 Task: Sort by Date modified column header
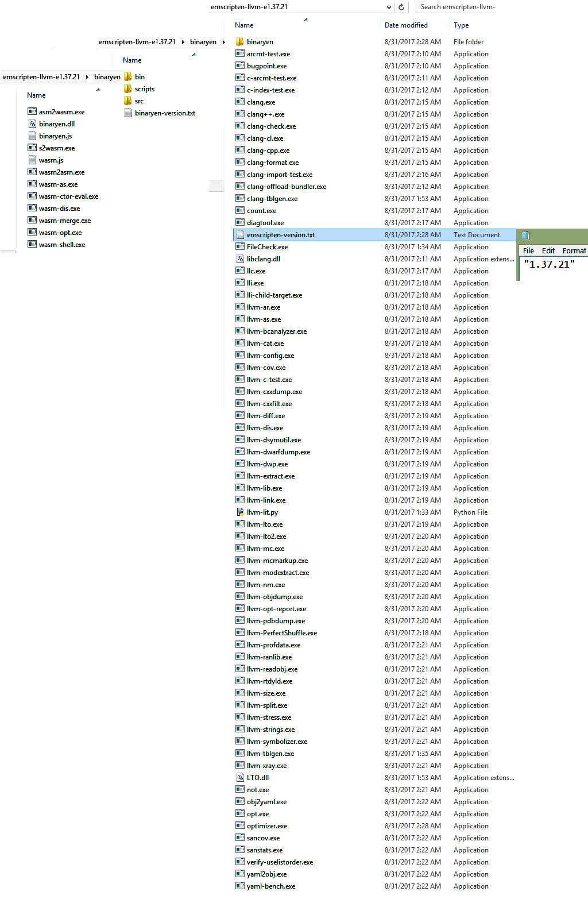pos(406,25)
